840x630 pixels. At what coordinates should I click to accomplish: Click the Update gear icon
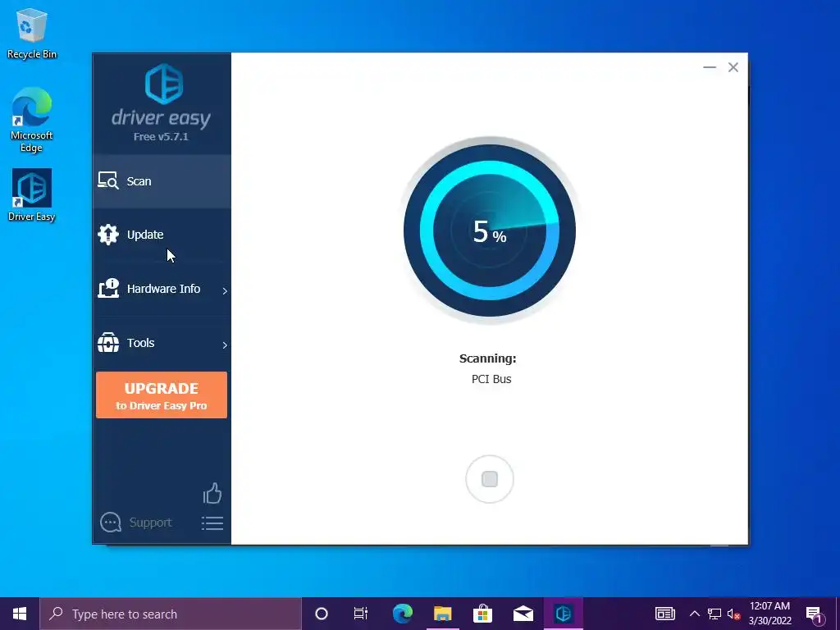pyautogui.click(x=108, y=235)
